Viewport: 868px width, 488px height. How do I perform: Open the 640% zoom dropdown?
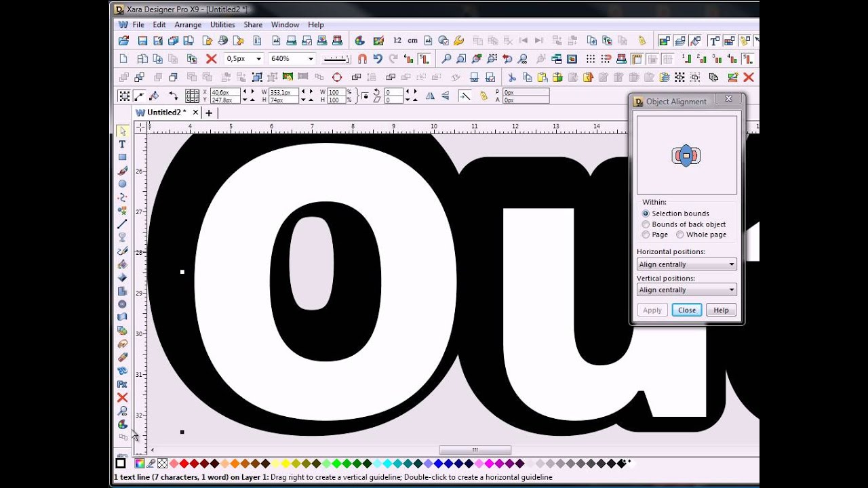(x=311, y=59)
